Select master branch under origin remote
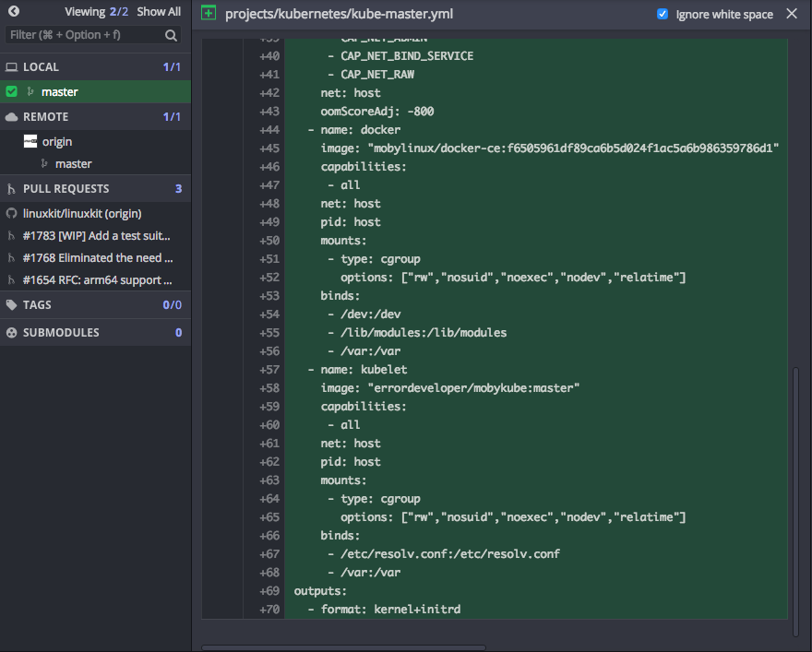Image resolution: width=812 pixels, height=652 pixels. 73,164
